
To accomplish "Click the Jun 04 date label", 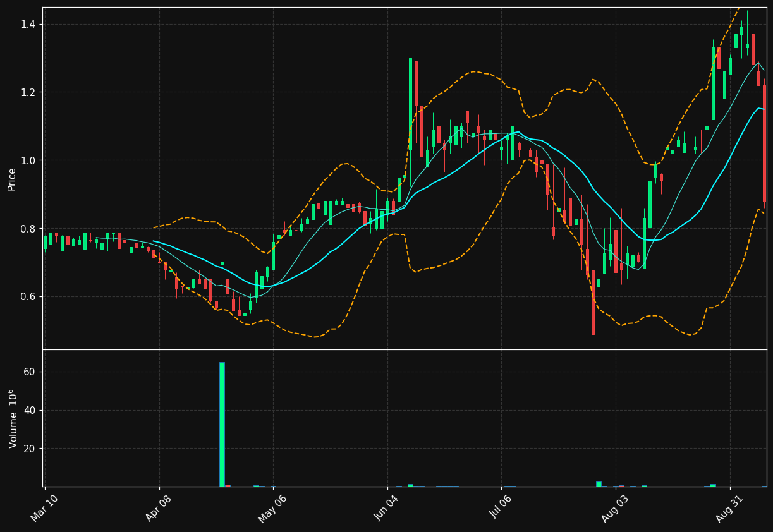I will pos(387,507).
